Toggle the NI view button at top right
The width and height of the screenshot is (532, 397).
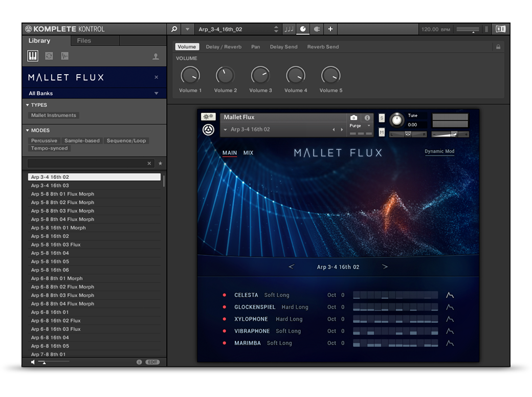click(x=500, y=29)
